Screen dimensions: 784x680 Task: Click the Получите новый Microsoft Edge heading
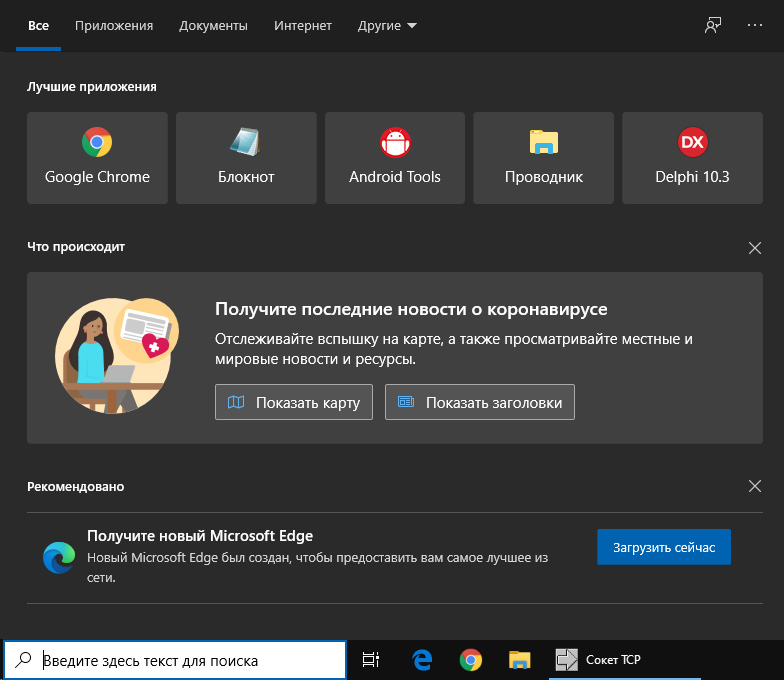200,536
